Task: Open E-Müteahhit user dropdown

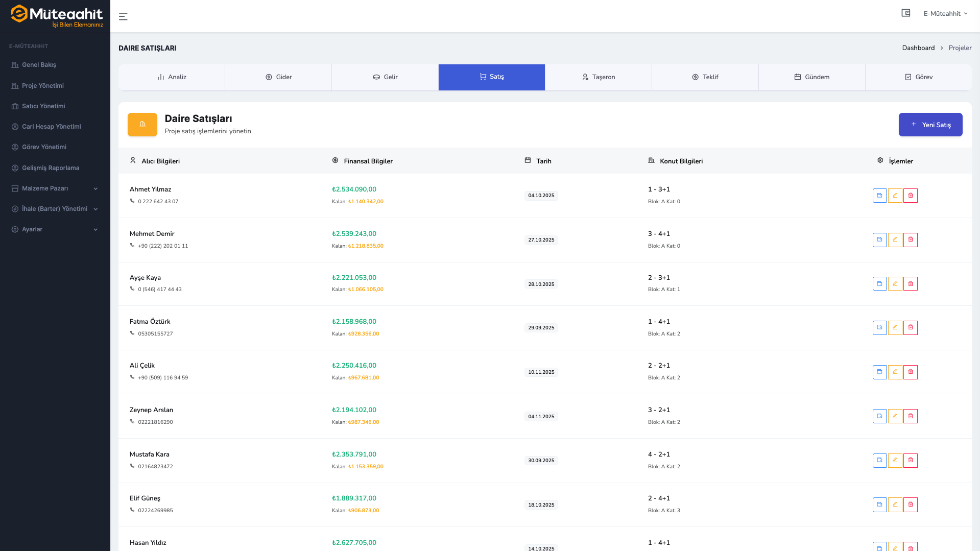Action: [x=945, y=14]
